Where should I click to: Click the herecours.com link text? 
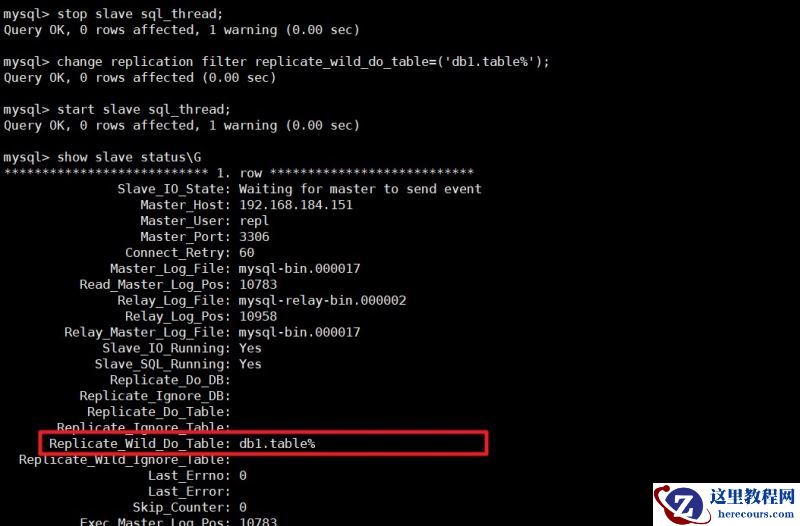click(756, 514)
